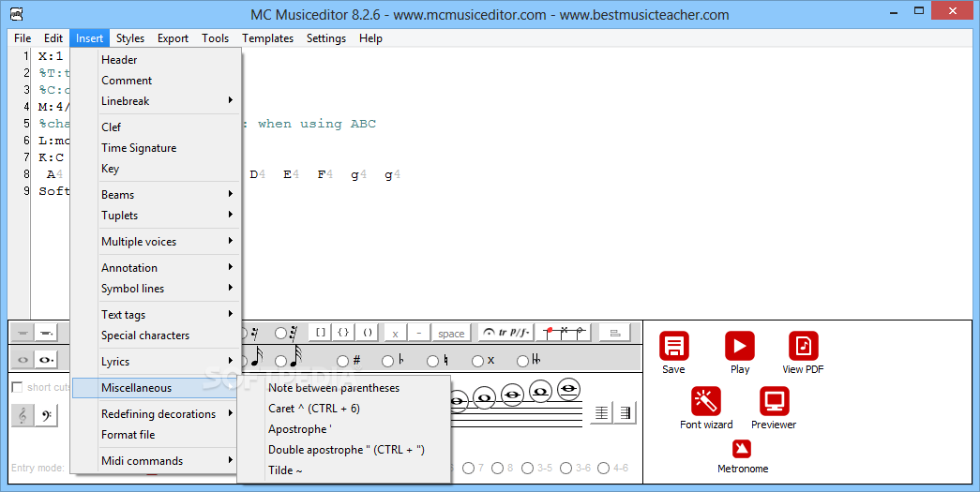Select the double sharp x radio button

(477, 361)
